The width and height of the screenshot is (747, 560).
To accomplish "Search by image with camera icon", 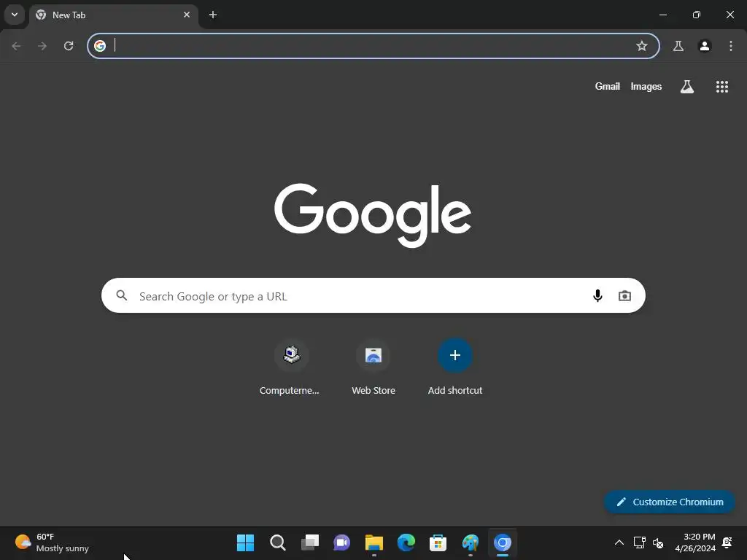I will point(624,296).
